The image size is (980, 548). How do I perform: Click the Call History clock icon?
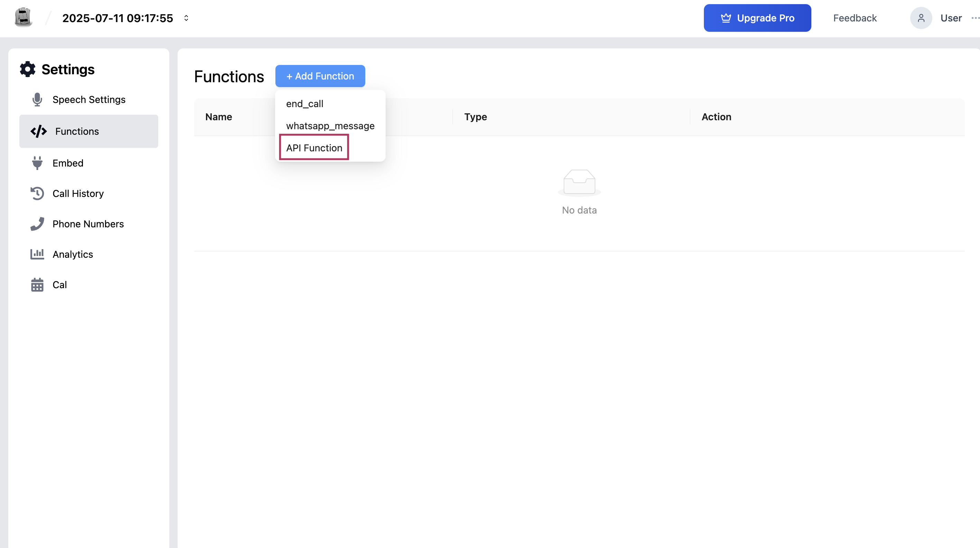37,193
